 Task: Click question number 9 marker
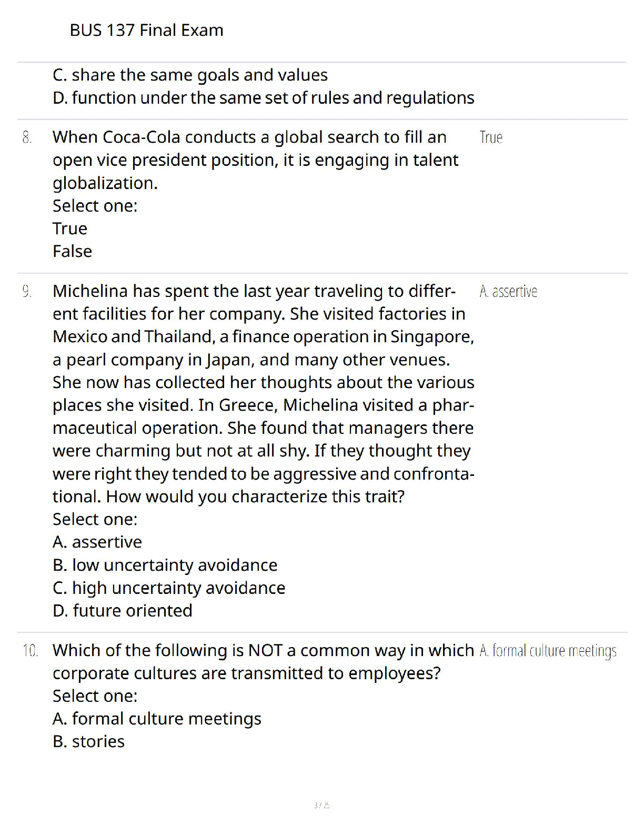(x=27, y=291)
